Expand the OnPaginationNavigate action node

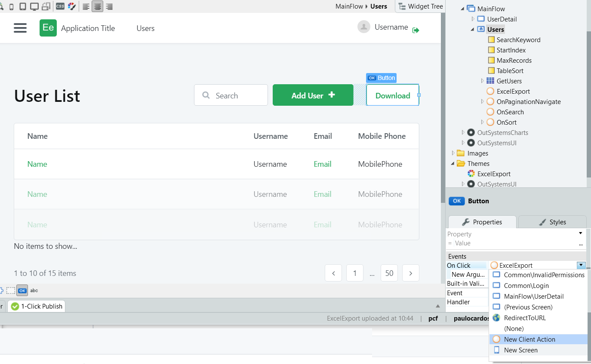482,101
